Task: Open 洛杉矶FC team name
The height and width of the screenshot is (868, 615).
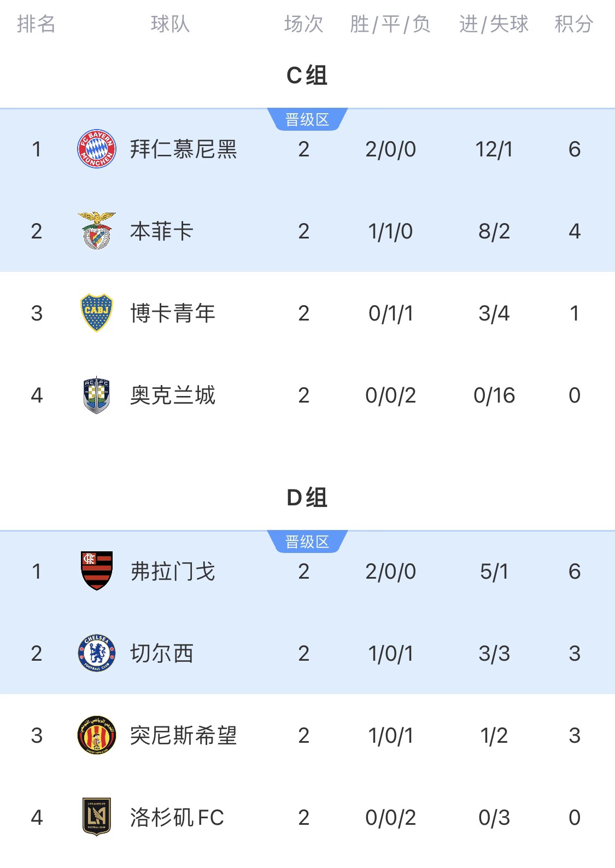Action: coord(177,817)
